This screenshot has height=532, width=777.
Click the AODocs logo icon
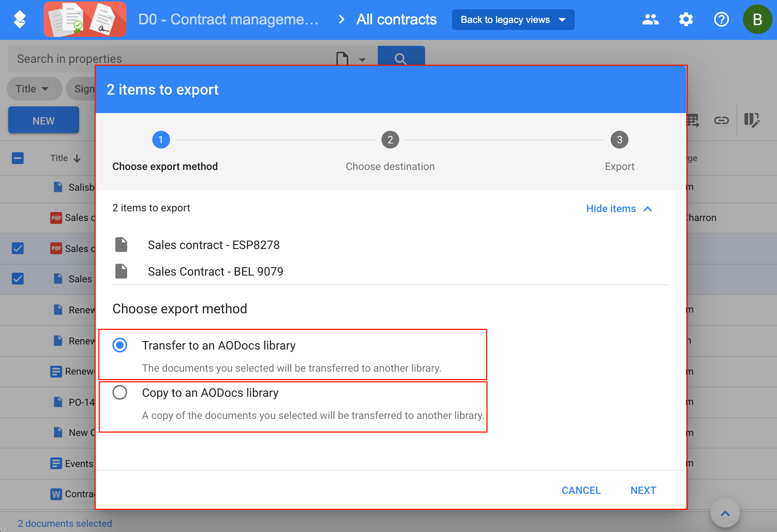pyautogui.click(x=20, y=19)
